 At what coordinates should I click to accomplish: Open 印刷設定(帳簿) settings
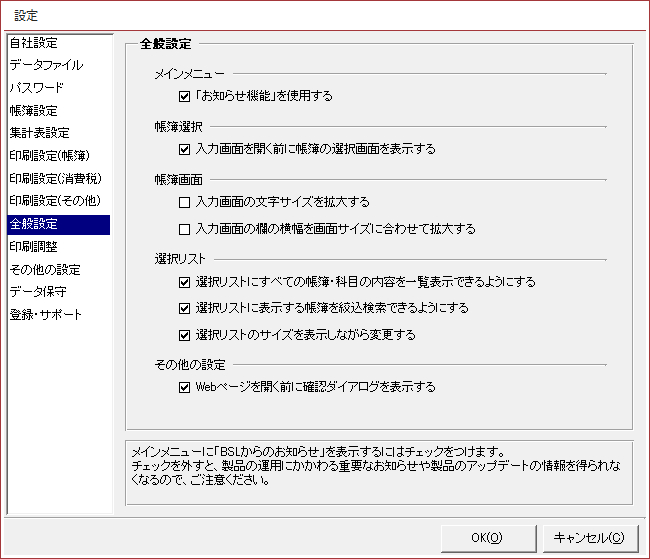pos(49,156)
